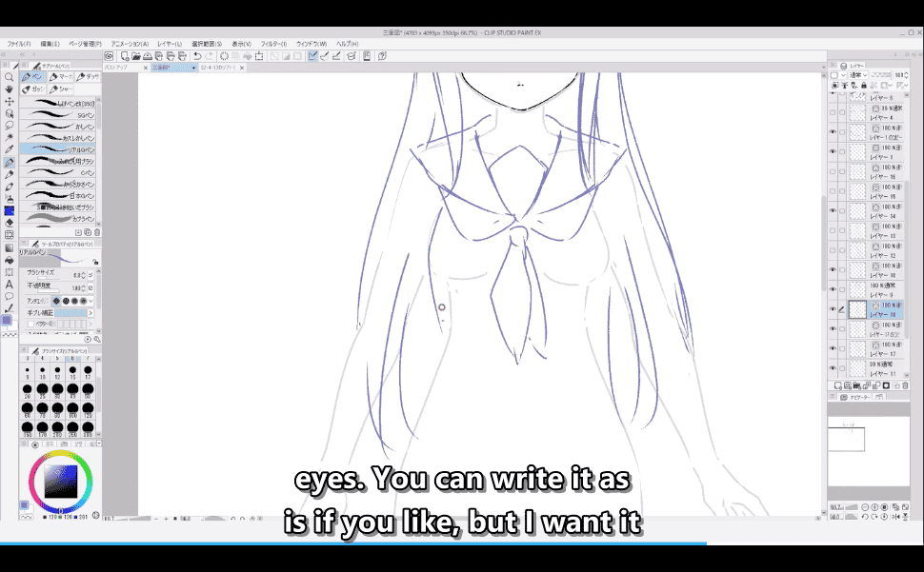Select the Text tool
The height and width of the screenshot is (572, 924).
9,284
